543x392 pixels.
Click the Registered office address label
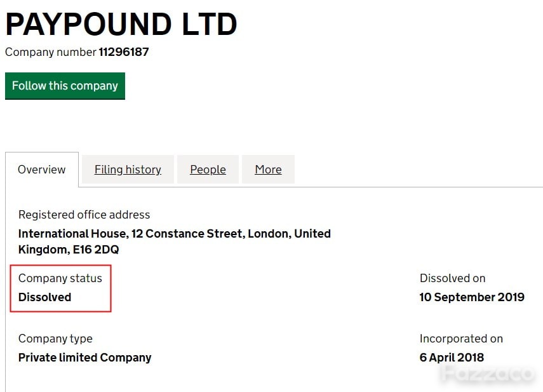click(x=84, y=215)
